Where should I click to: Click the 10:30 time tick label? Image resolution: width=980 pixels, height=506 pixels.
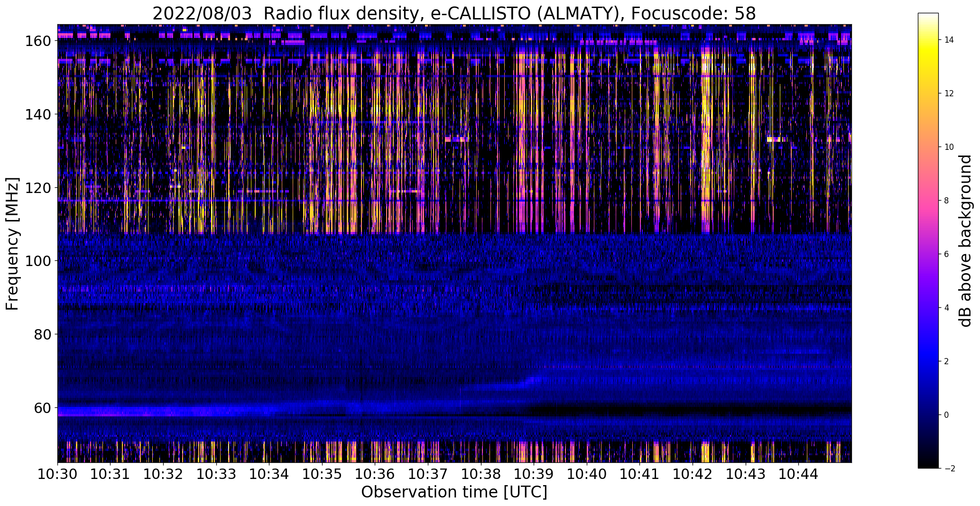(x=57, y=473)
